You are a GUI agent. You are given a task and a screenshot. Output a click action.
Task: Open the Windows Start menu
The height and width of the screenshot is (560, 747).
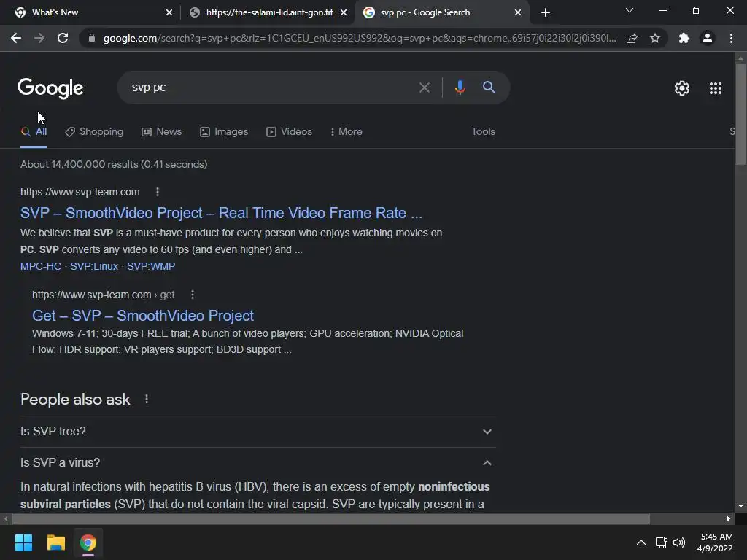coord(23,542)
